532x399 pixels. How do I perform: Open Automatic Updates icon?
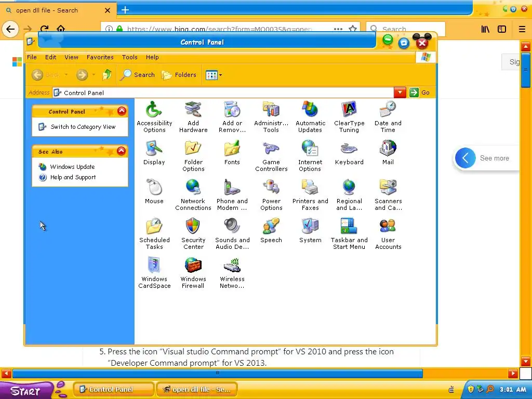310,117
